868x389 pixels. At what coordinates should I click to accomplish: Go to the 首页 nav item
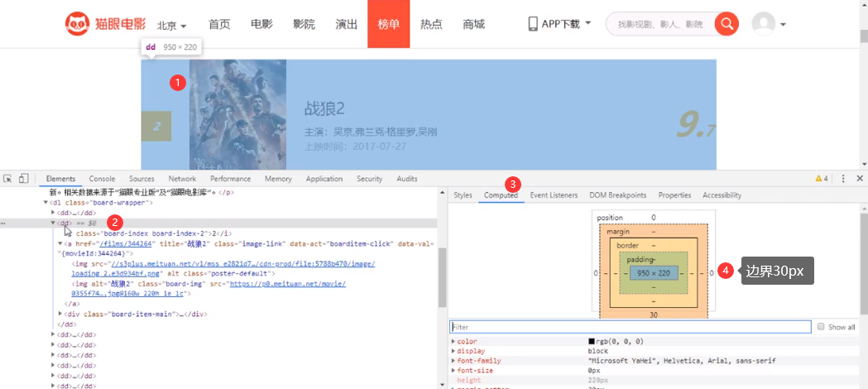(x=219, y=24)
